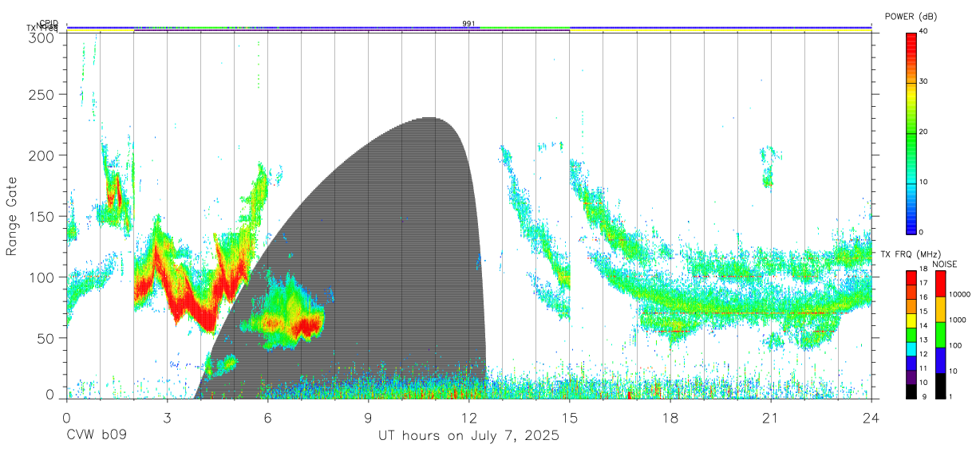Click the 6 tick on UT hours axis
The height and width of the screenshot is (452, 980).
(267, 417)
